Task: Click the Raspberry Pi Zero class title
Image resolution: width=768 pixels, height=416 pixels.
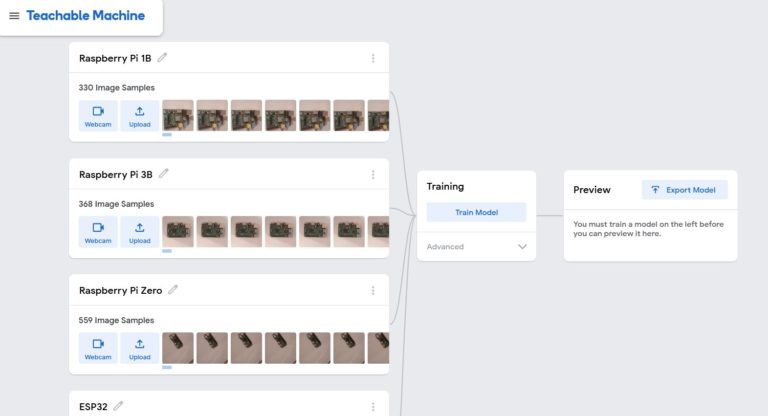Action: click(x=120, y=291)
